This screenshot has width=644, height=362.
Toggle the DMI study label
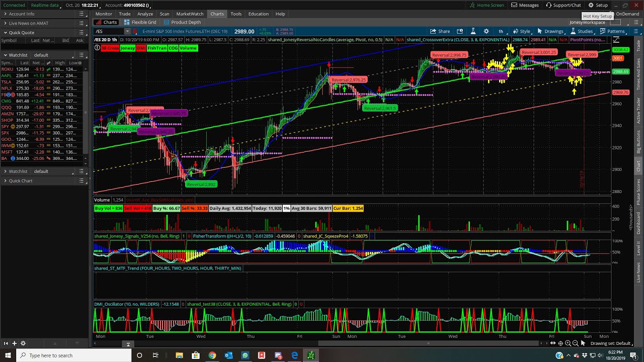pyautogui.click(x=141, y=48)
